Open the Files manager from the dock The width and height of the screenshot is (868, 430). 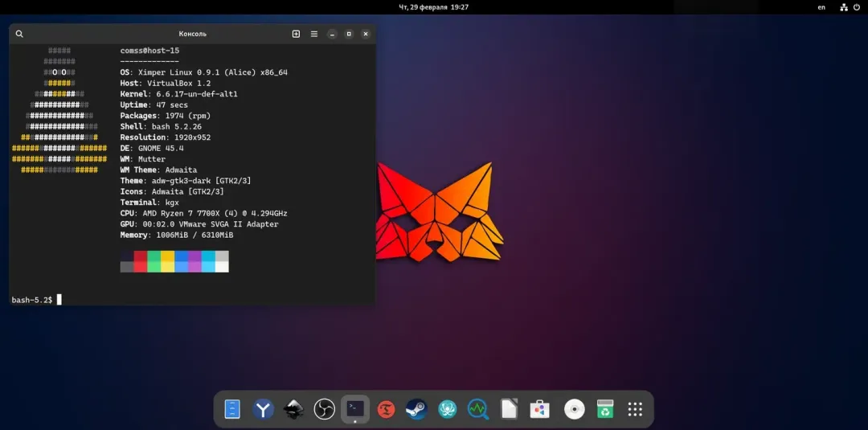(232, 410)
